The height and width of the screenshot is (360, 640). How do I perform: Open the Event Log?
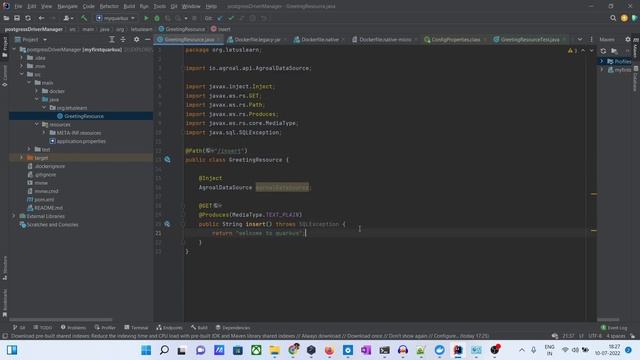click(614, 327)
